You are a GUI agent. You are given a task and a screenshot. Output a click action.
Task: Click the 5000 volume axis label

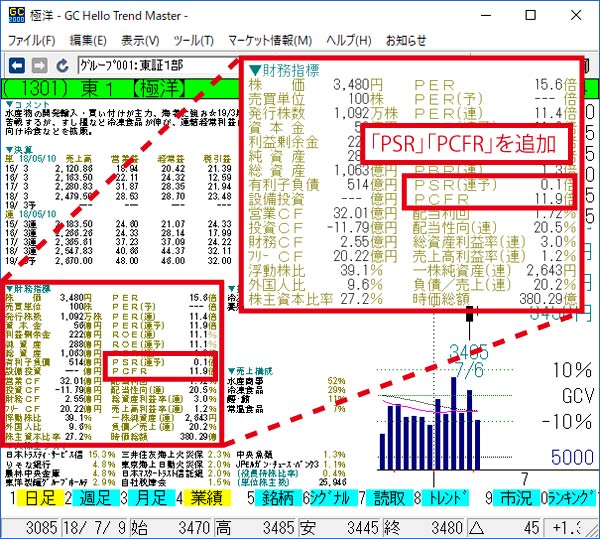(572, 457)
